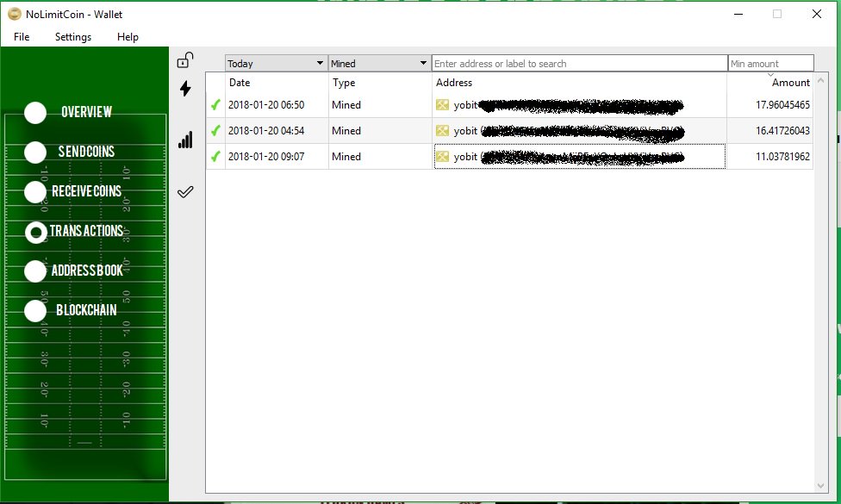Open the Blockchain page
The image size is (841, 504).
71,310
